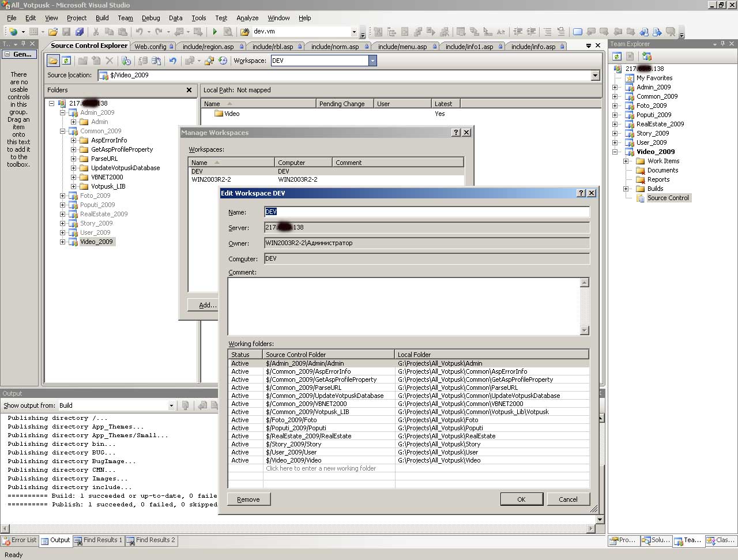Open the Team menu

[x=125, y=18]
